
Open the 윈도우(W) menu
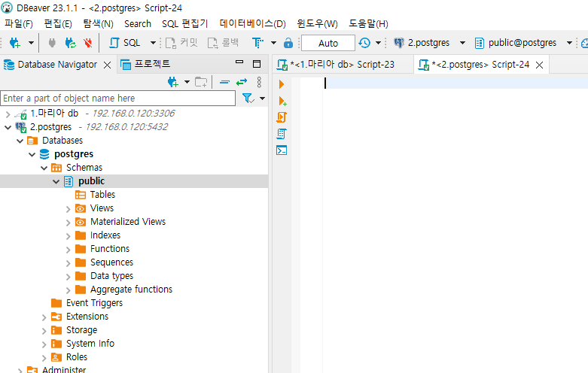coord(317,24)
